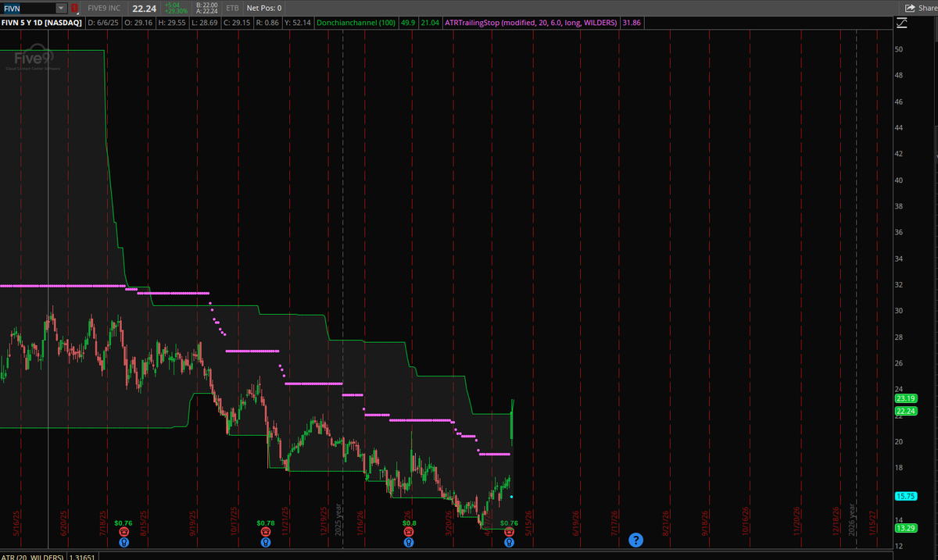Click the red alert icon beside the symbol box

click(x=74, y=8)
